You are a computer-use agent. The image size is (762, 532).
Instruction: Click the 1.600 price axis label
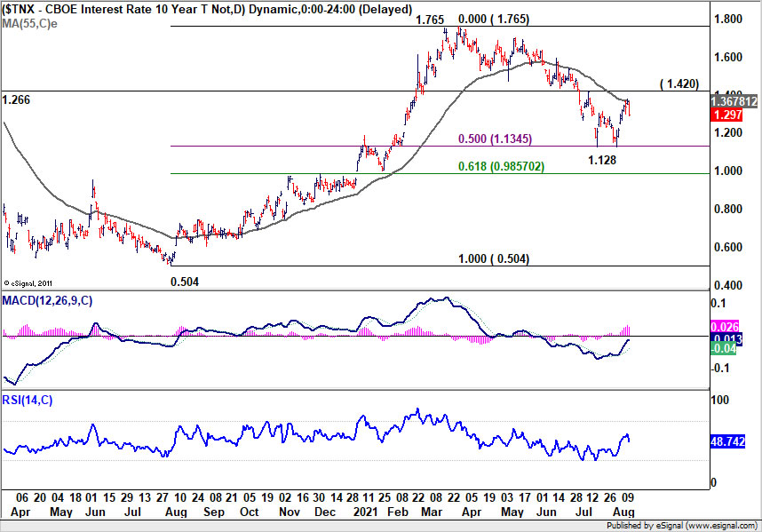coord(727,57)
